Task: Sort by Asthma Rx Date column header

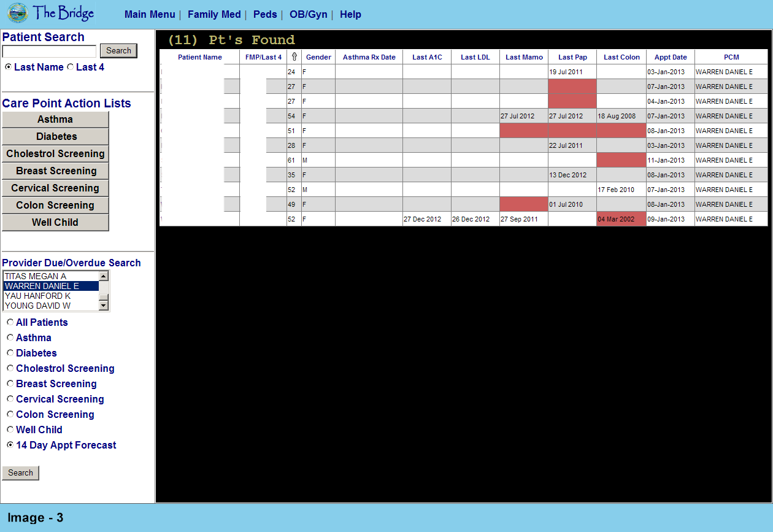Action: tap(369, 57)
